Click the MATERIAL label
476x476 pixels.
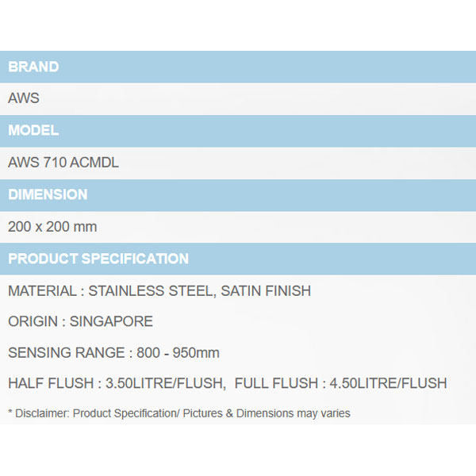(x=41, y=291)
